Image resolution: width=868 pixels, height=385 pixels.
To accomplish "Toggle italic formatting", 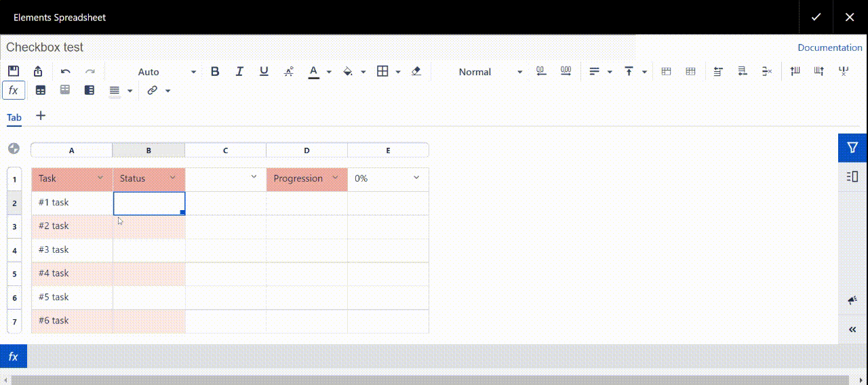I will point(239,72).
